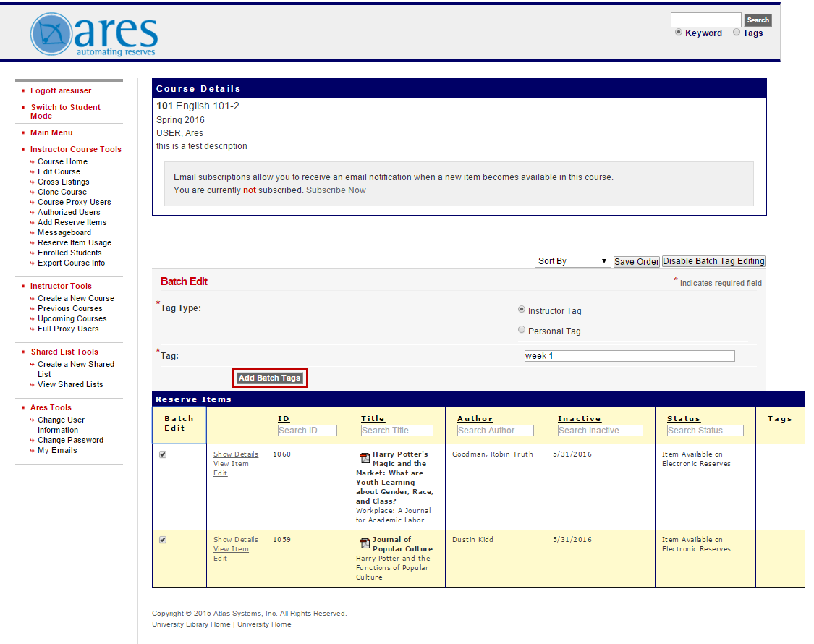The width and height of the screenshot is (814, 644).
Task: Click the Disable Batch Tag Editing button
Action: click(713, 260)
